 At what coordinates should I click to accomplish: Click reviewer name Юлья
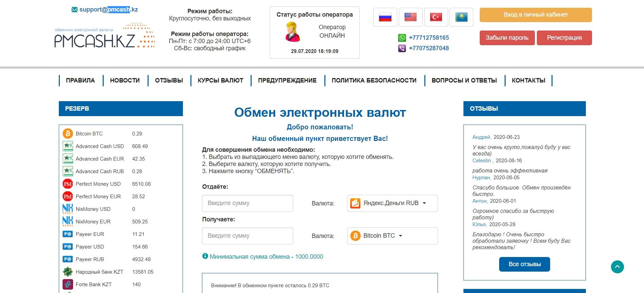coord(479,224)
